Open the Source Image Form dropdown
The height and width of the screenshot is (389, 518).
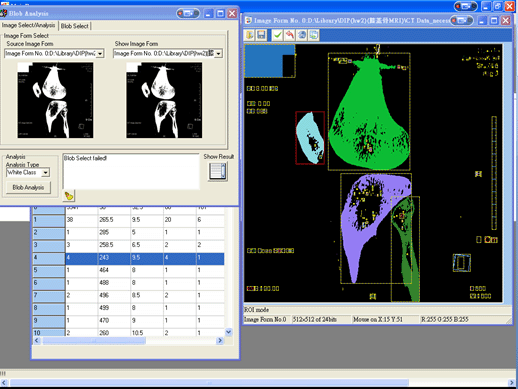pos(100,54)
